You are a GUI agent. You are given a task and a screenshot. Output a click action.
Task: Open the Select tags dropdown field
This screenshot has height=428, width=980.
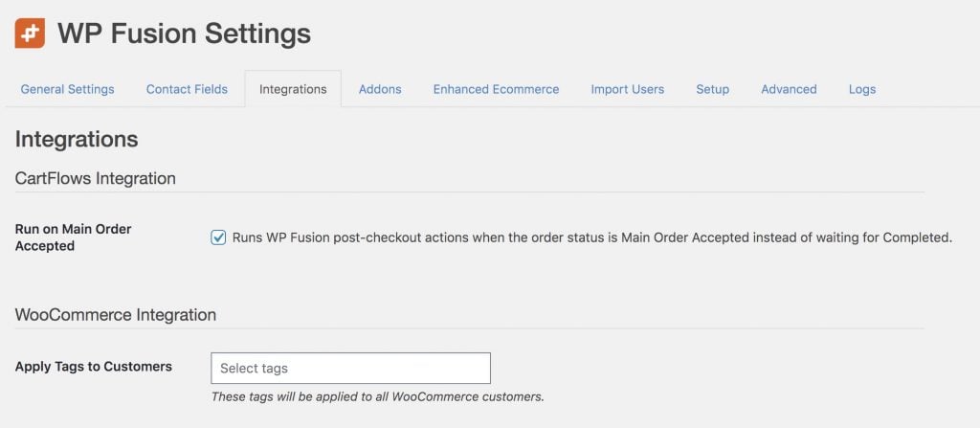350,368
